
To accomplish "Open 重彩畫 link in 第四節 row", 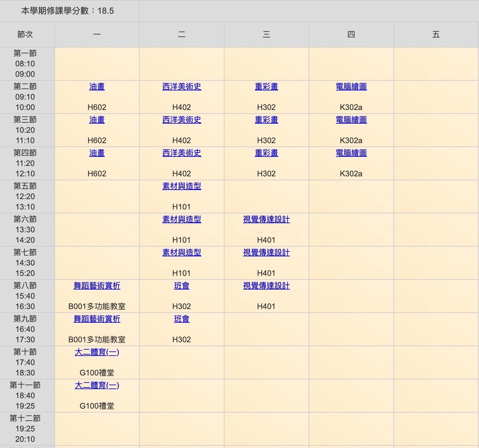I will (x=267, y=153).
